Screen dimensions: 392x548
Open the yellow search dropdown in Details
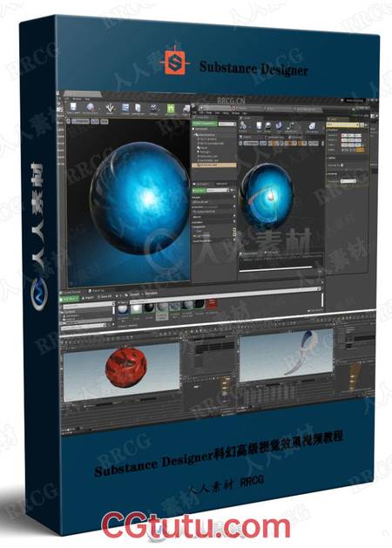click(x=344, y=124)
